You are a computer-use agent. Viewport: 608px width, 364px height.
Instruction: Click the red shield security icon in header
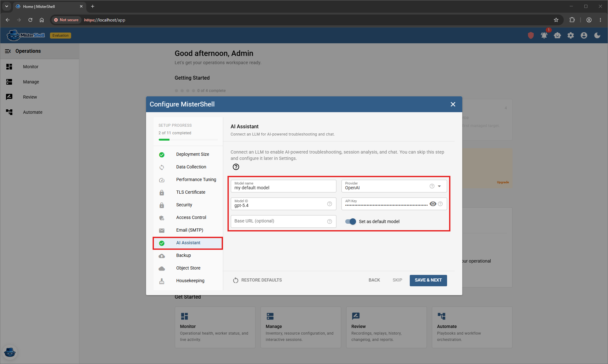click(x=531, y=35)
